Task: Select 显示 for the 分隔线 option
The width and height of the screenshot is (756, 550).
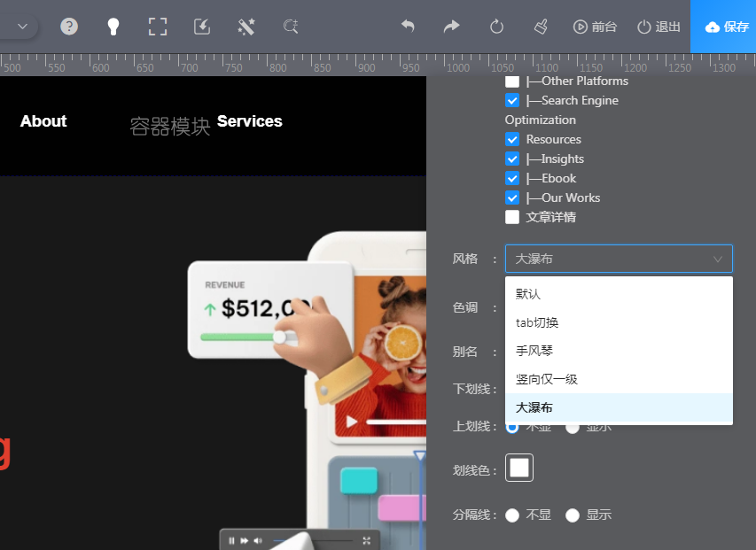Action: (x=573, y=515)
